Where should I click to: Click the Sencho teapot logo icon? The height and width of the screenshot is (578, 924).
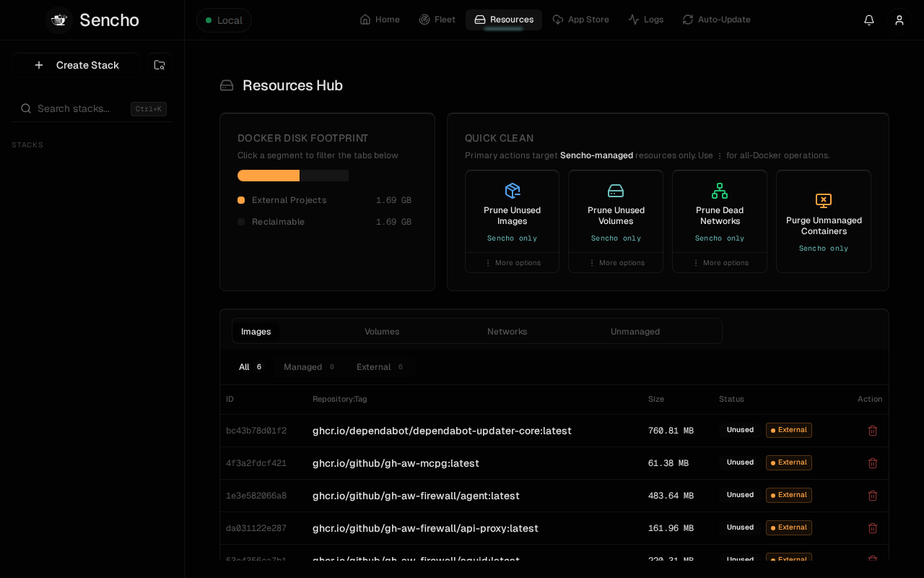(59, 20)
